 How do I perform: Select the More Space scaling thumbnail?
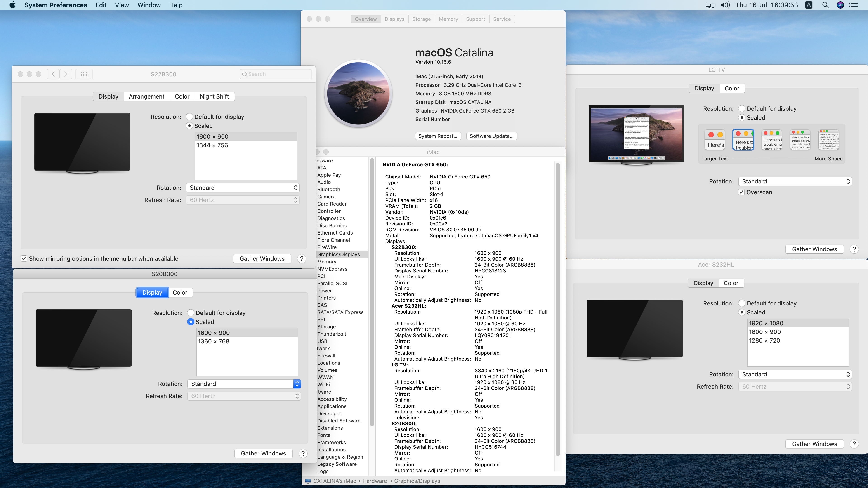point(829,139)
